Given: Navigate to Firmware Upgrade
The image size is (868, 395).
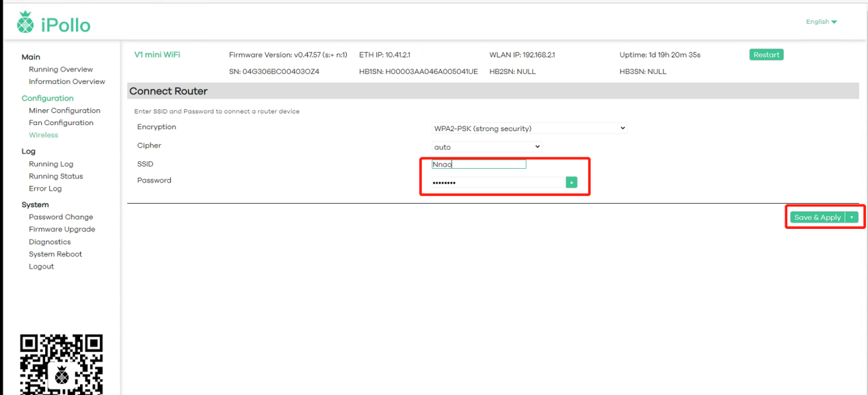Looking at the screenshot, I should point(62,230).
